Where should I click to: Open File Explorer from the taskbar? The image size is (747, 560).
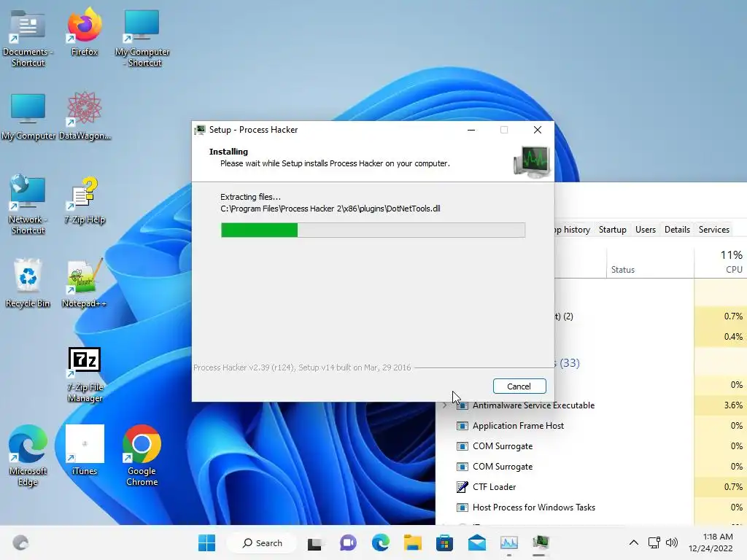413,542
